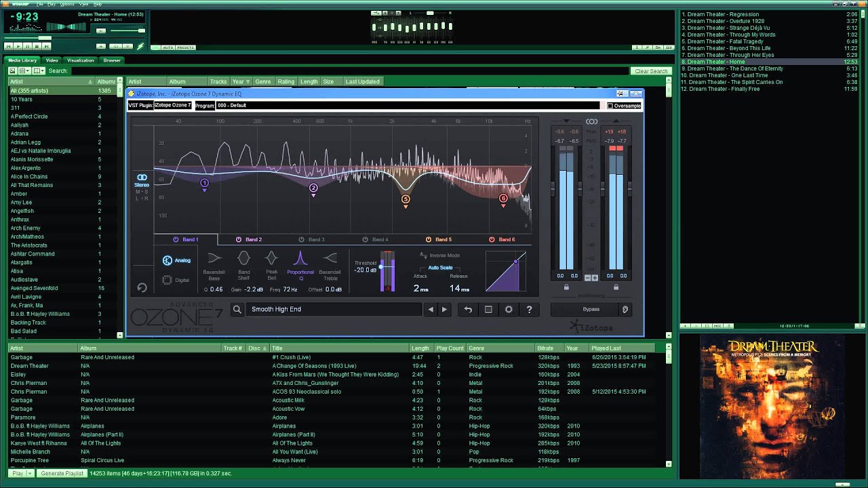Click EQ node 6 on the curve

point(503,199)
